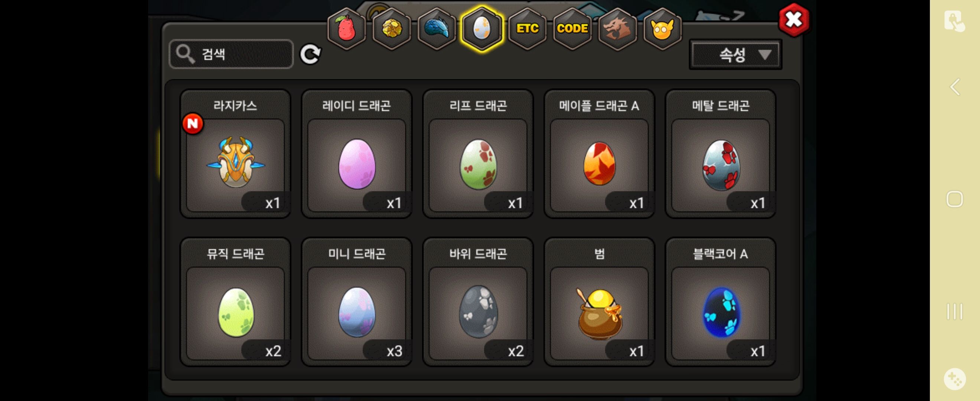The width and height of the screenshot is (980, 401).
Task: Choose the 메이플 드래곤 A egg
Action: point(599,154)
